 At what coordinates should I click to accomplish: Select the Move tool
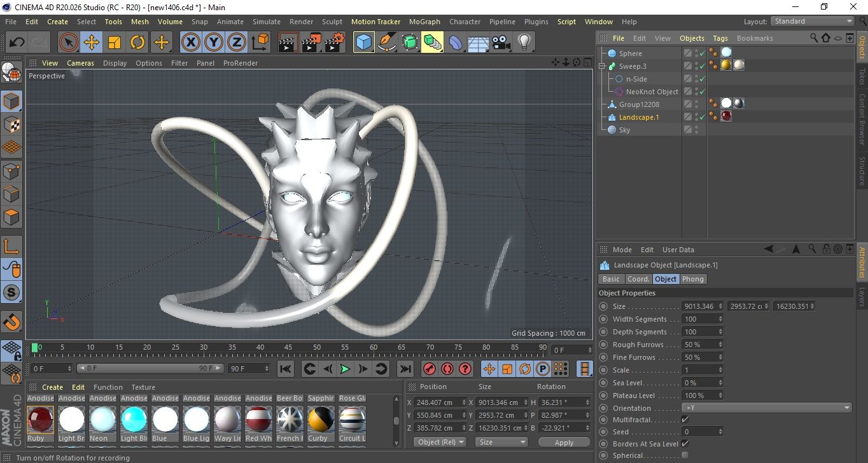pyautogui.click(x=91, y=43)
